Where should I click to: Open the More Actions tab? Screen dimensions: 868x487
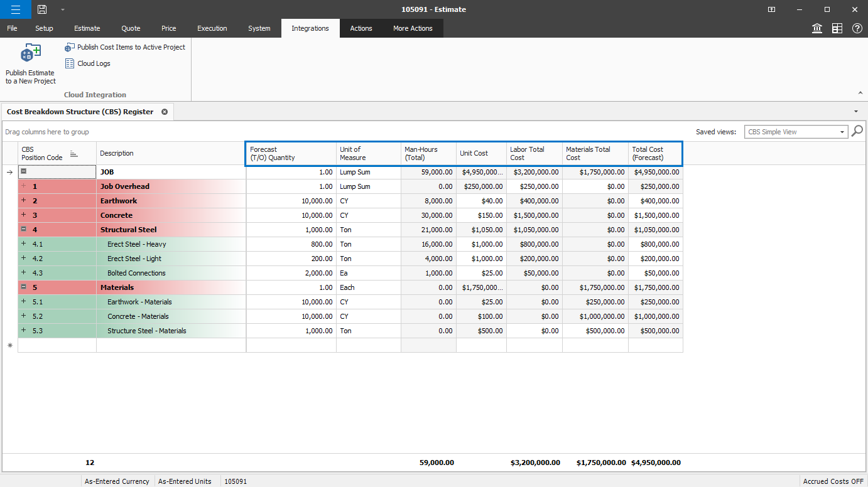click(413, 28)
